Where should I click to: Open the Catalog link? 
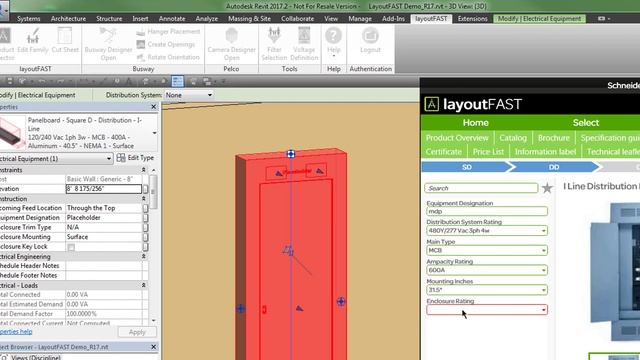(513, 138)
